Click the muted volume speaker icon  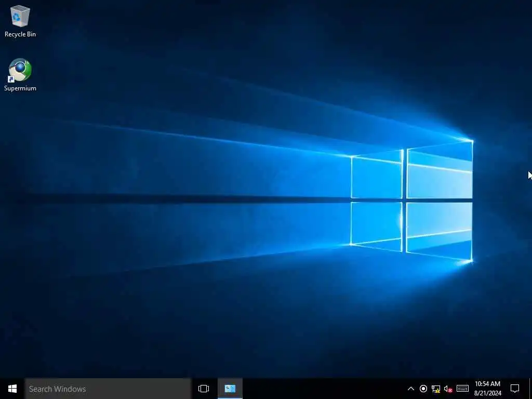pos(448,389)
